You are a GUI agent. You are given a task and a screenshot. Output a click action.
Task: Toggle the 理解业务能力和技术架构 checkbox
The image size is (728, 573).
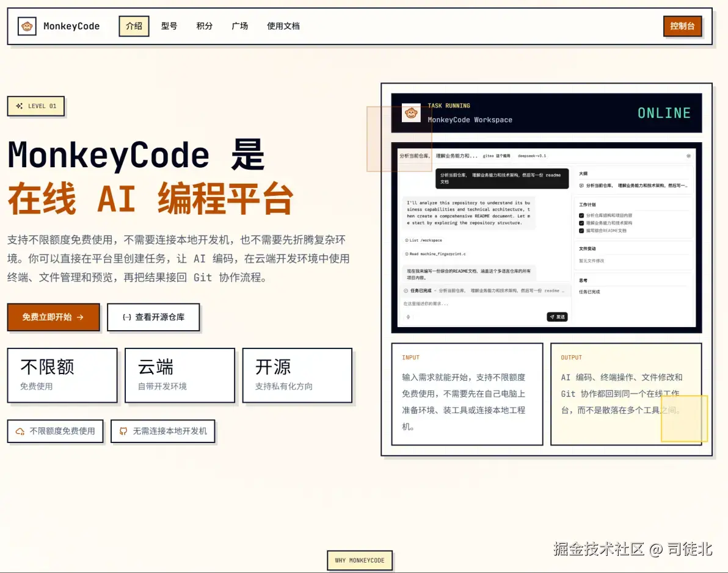tap(581, 223)
